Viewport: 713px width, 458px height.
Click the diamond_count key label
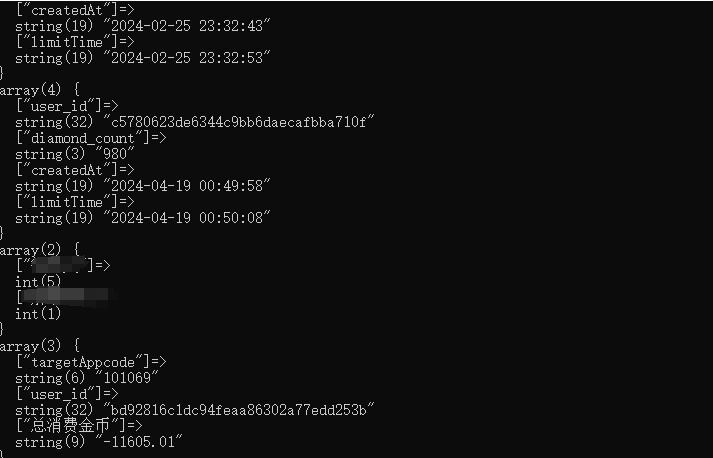[x=83, y=138]
